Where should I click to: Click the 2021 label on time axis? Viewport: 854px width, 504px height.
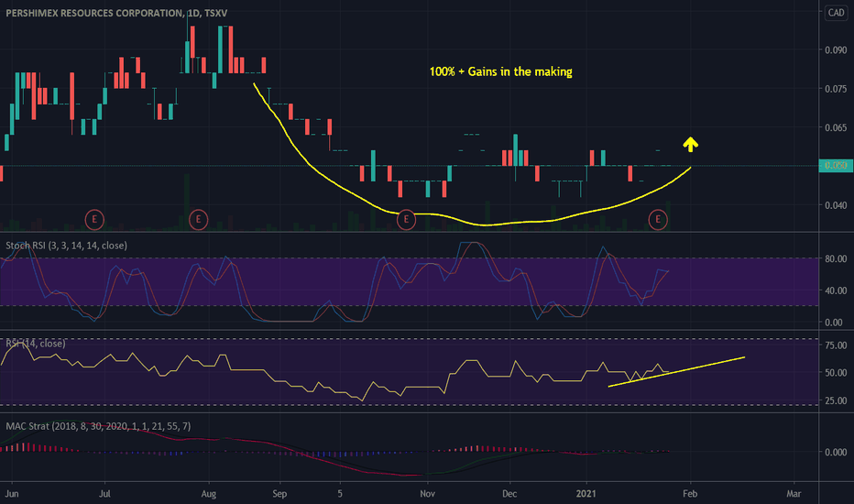pyautogui.click(x=586, y=494)
